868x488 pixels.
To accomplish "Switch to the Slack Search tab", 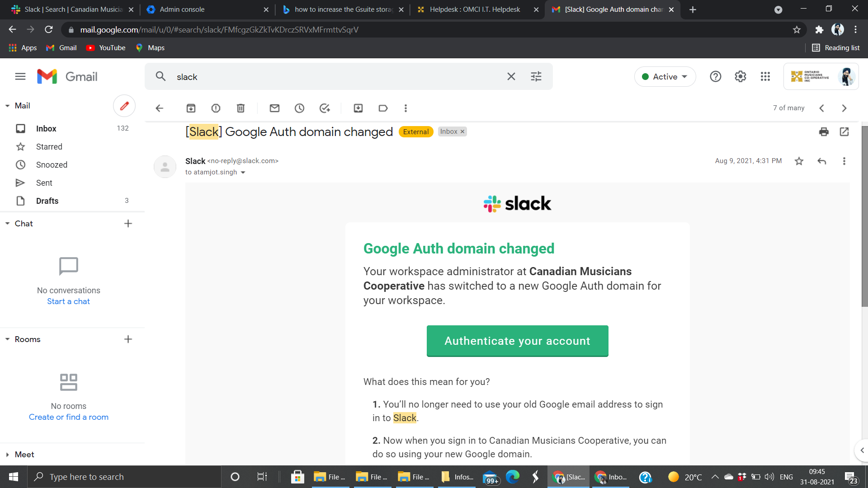I will 72,9.
